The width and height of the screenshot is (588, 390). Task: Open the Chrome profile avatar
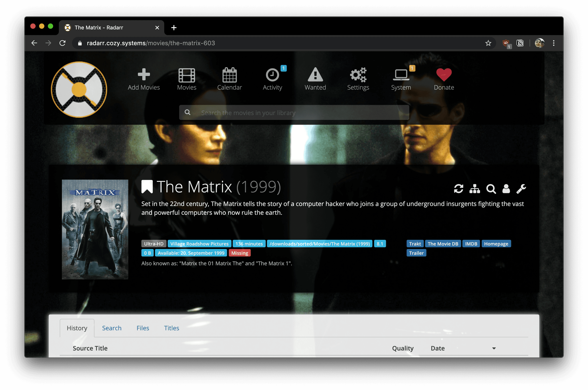click(x=539, y=43)
